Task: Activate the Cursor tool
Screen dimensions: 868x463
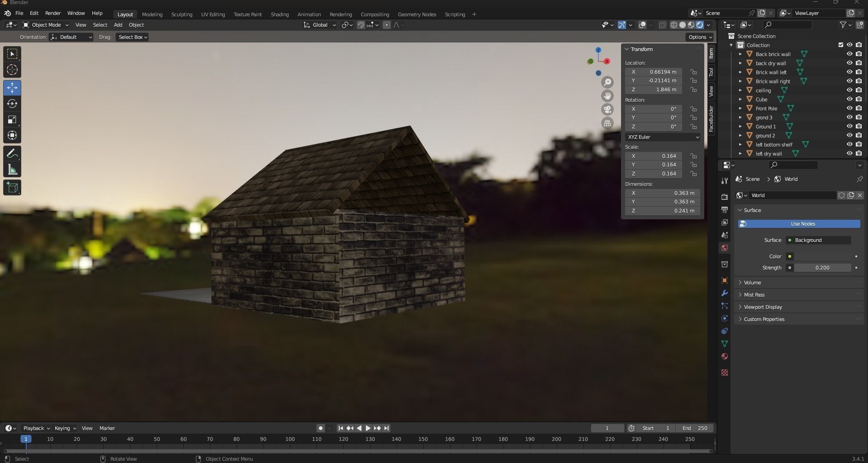Action: pyautogui.click(x=12, y=70)
